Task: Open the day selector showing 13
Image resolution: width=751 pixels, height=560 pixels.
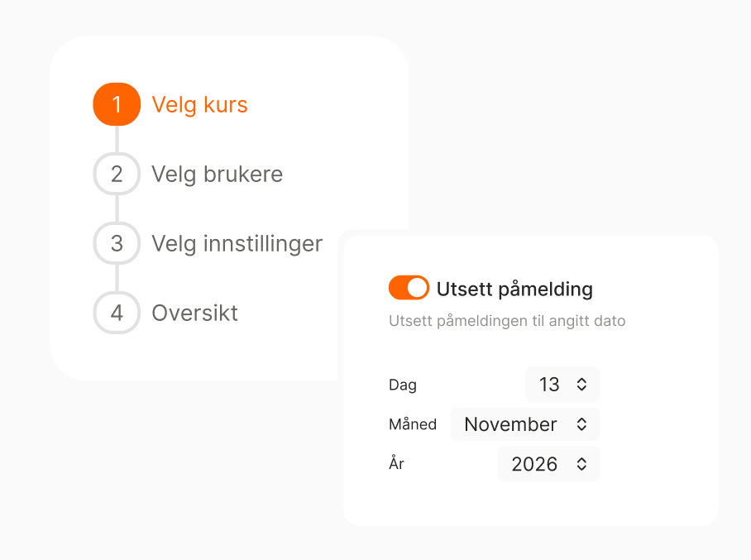Action: pyautogui.click(x=562, y=384)
